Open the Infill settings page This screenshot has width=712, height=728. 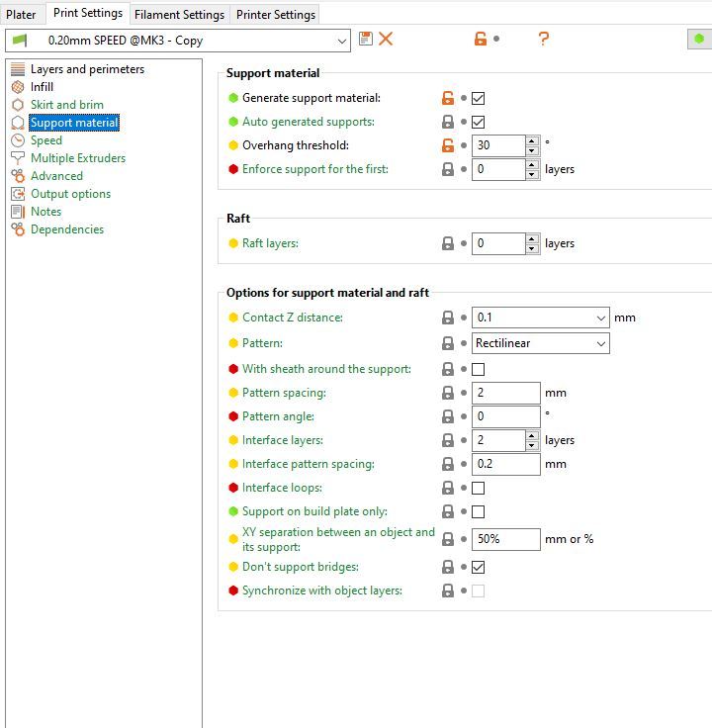point(42,87)
